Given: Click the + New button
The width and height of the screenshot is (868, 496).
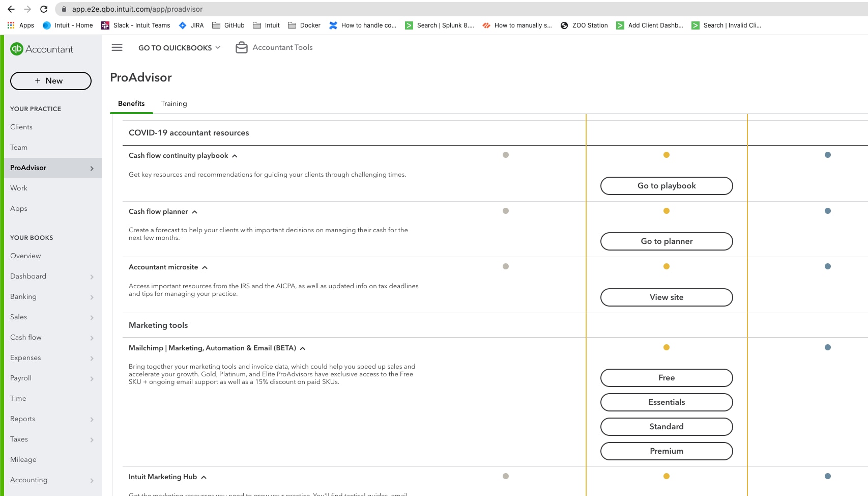Looking at the screenshot, I should pos(51,81).
